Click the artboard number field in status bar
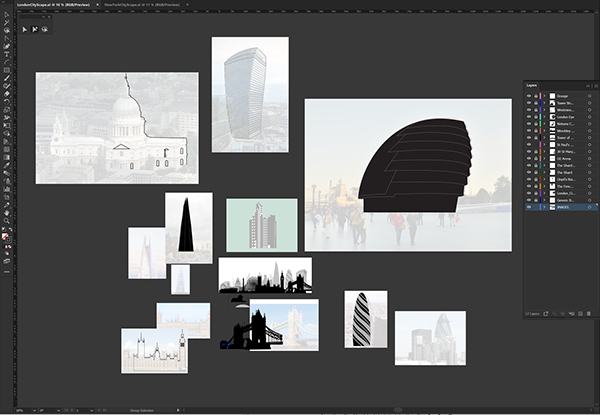Viewport: 600px width, 415px height. pos(82,410)
